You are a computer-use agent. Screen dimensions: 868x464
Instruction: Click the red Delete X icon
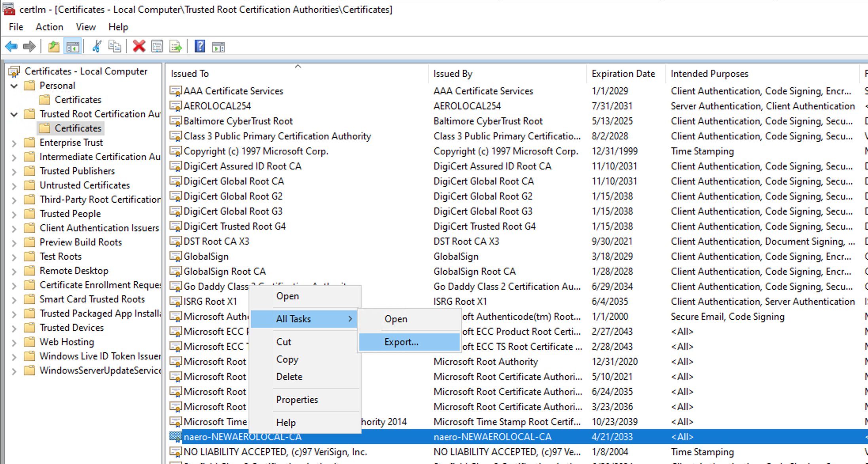point(139,47)
